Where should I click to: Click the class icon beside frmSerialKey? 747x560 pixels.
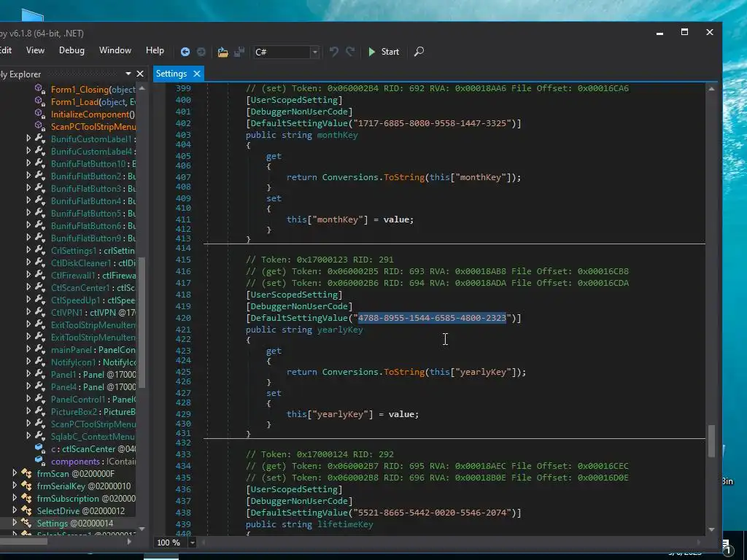27,486
